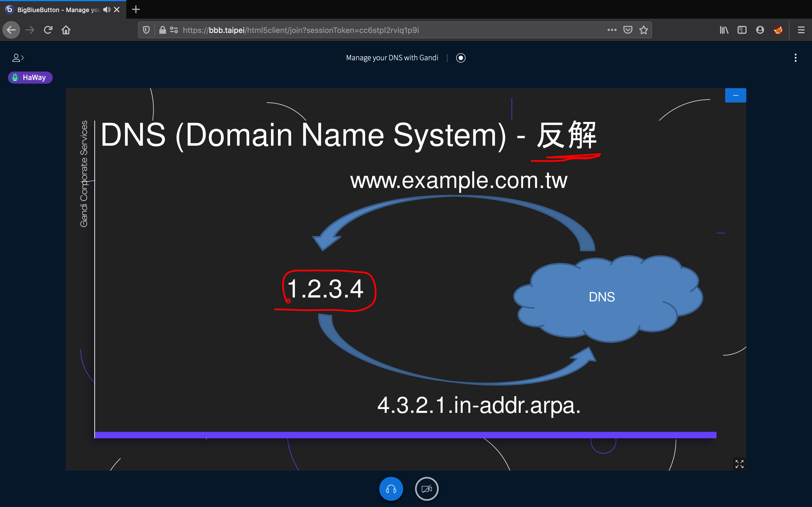812x507 pixels.
Task: Minimize the presentation with the blue button
Action: [x=736, y=95]
